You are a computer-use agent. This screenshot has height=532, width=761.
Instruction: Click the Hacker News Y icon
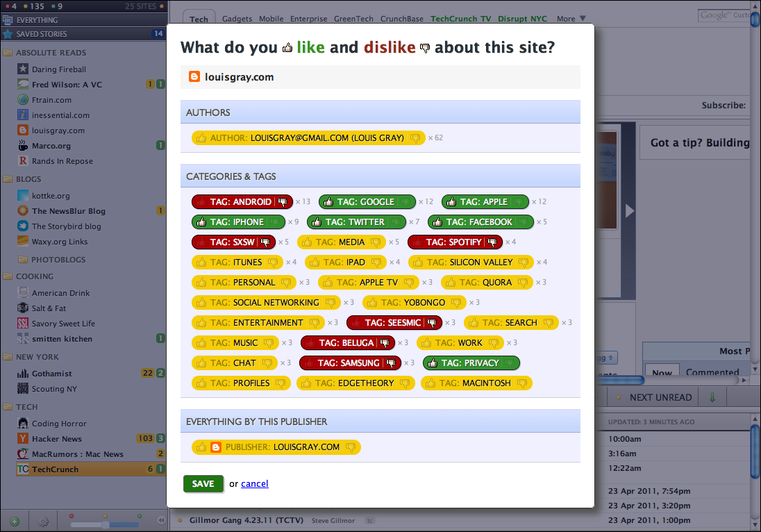pos(23,438)
